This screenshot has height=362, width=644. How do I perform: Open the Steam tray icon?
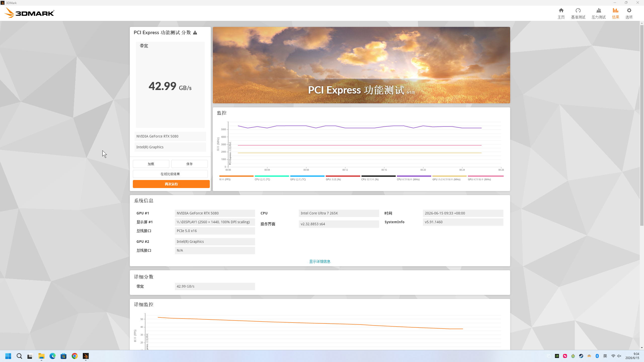(581, 356)
